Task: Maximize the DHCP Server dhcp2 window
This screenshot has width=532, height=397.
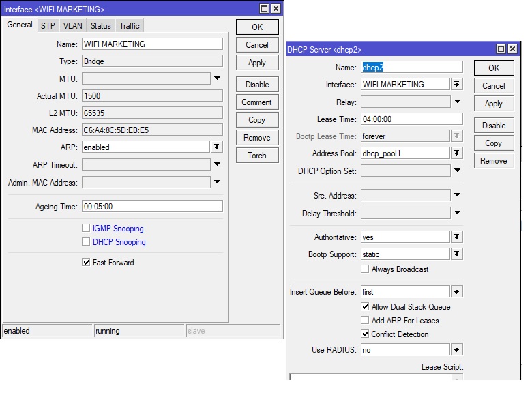Action: (500, 49)
